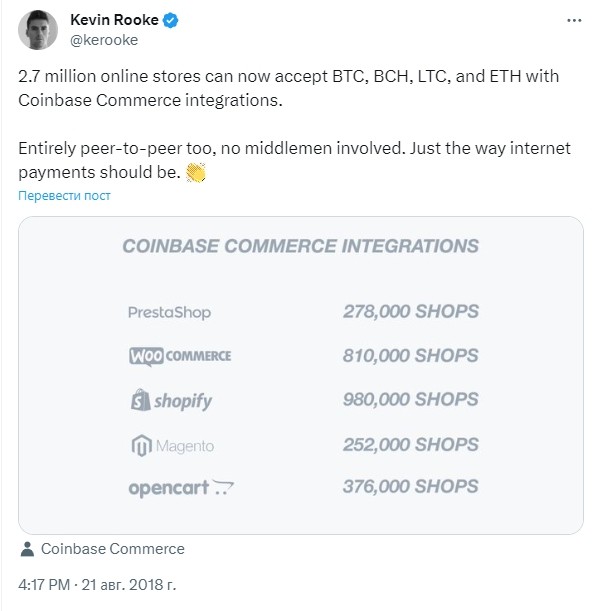Open the @kerooke handle link
Screen dimensions: 598x611
click(x=104, y=40)
